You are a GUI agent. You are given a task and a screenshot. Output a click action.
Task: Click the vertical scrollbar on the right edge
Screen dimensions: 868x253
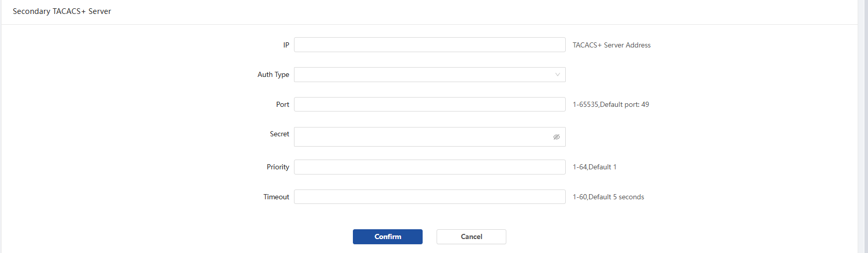(x=863, y=126)
